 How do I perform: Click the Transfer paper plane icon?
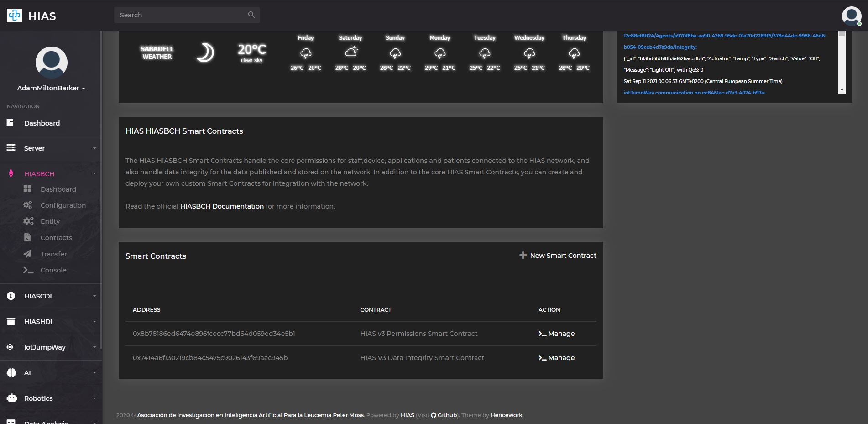click(27, 253)
